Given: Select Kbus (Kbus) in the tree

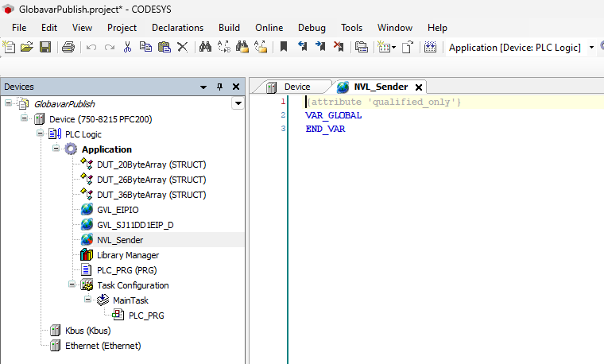Looking at the screenshot, I should click(88, 331).
